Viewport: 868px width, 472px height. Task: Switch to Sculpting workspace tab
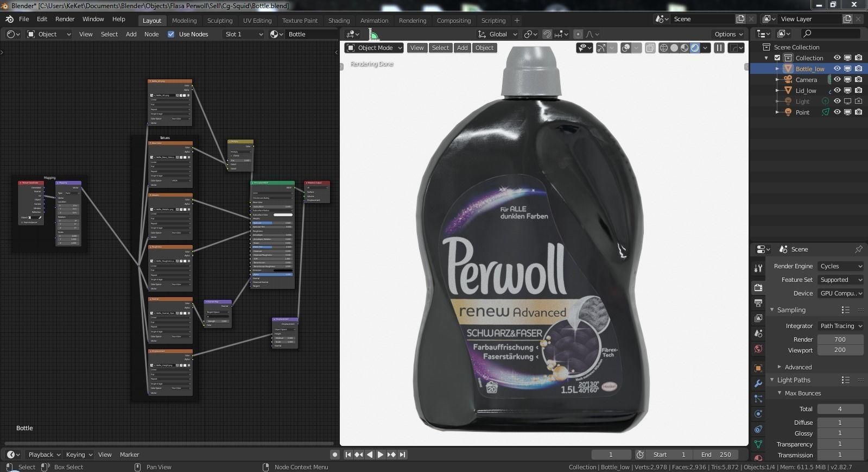(x=220, y=21)
